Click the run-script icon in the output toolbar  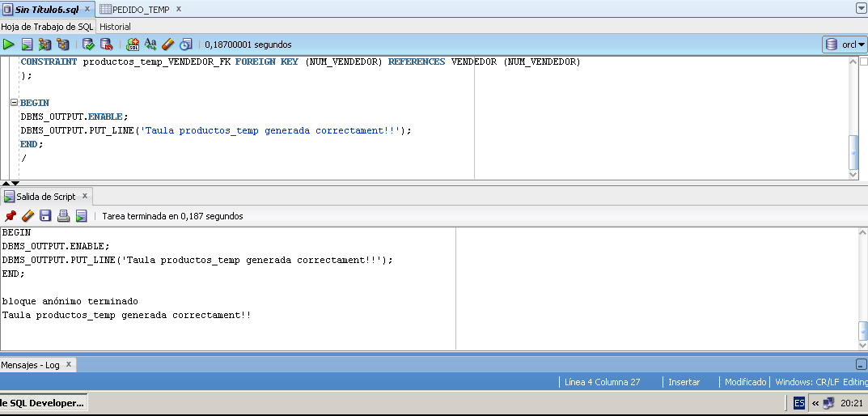82,216
